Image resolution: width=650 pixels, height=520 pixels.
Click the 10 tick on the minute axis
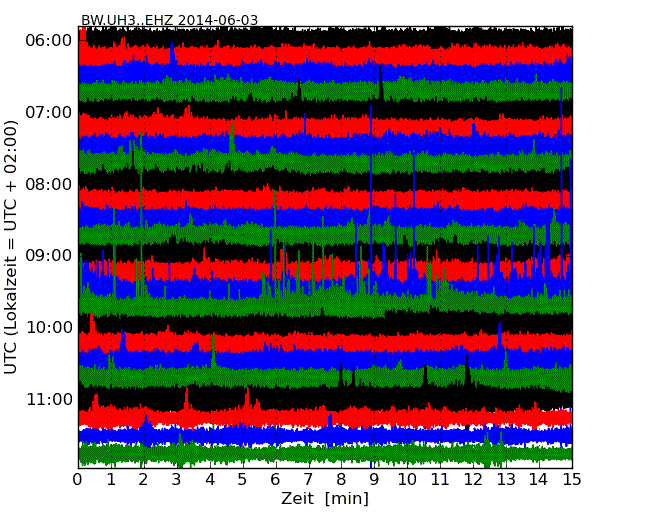(407, 479)
